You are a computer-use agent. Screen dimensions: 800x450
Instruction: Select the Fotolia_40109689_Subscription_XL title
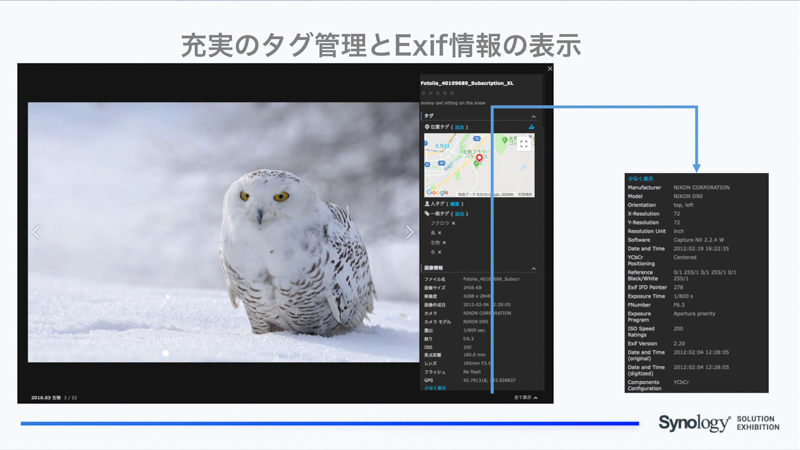click(x=467, y=83)
